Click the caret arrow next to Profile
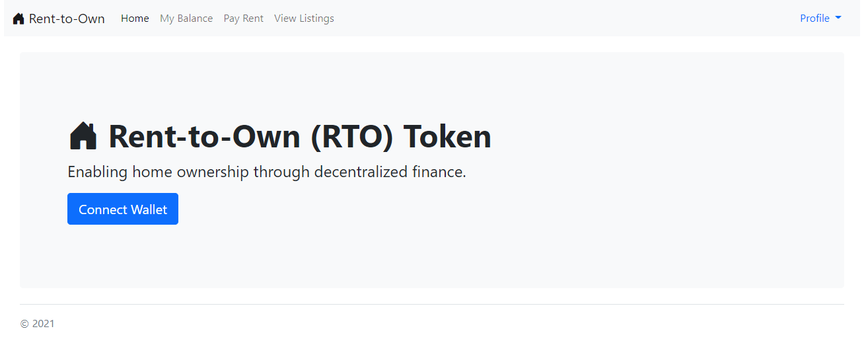The width and height of the screenshot is (868, 341). [x=838, y=19]
